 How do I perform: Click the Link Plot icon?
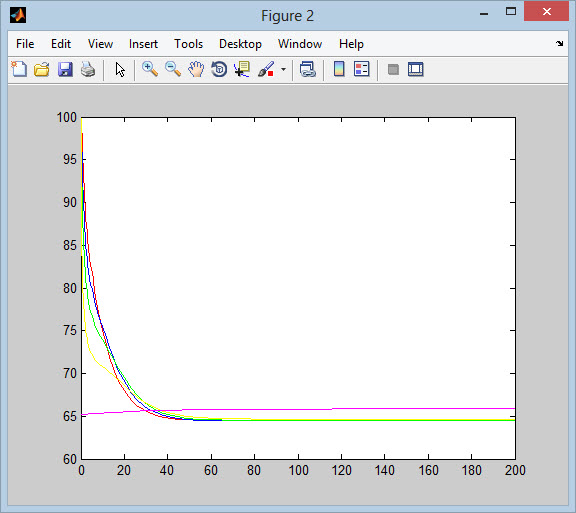(x=307, y=69)
